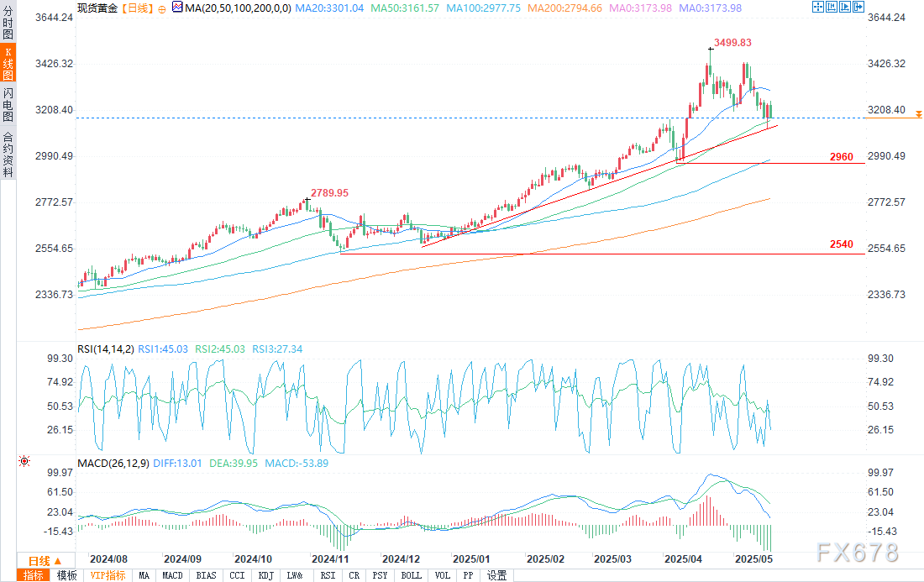
Task: Toggle the BOLL indicator in bottom bar
Action: 411,575
